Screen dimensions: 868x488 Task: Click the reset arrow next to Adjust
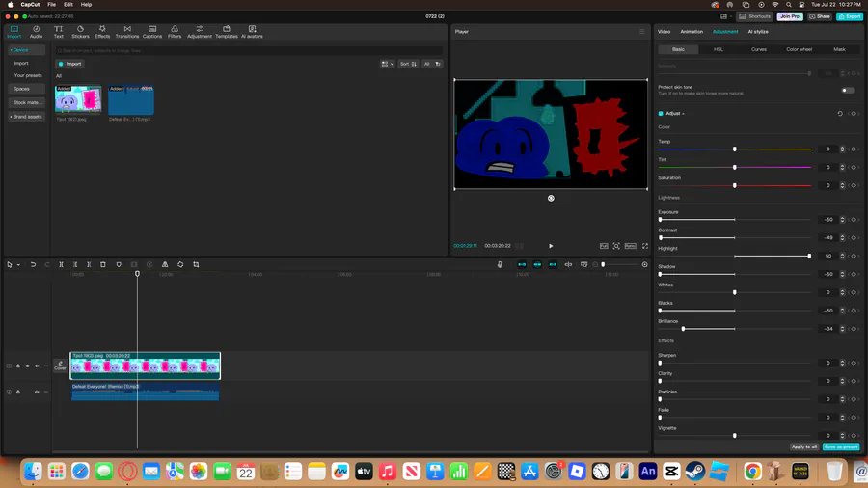click(x=840, y=114)
